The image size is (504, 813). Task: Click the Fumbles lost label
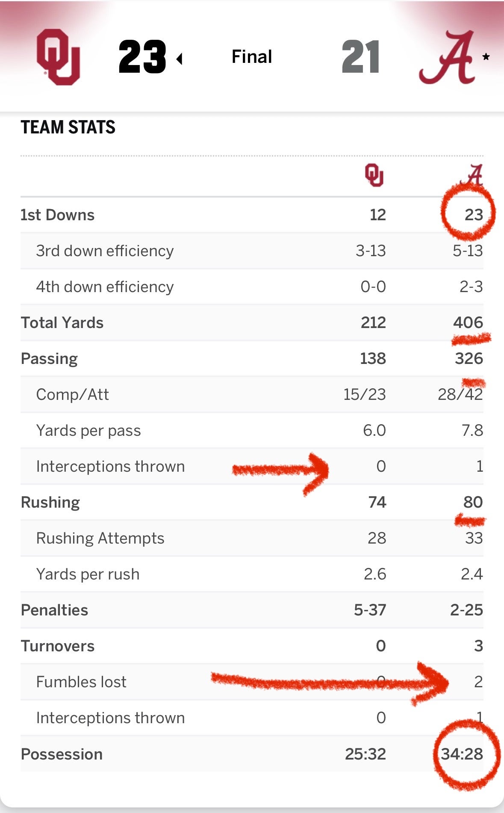pyautogui.click(x=81, y=682)
